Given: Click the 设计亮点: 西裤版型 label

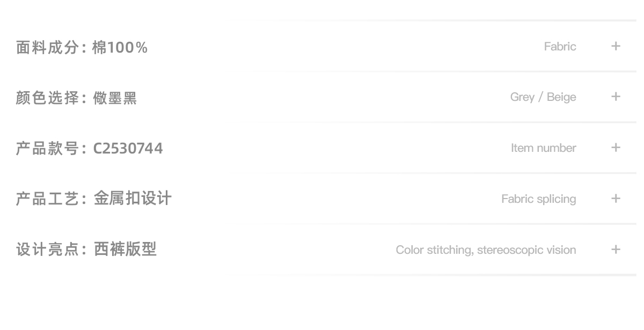Looking at the screenshot, I should pyautogui.click(x=86, y=250).
